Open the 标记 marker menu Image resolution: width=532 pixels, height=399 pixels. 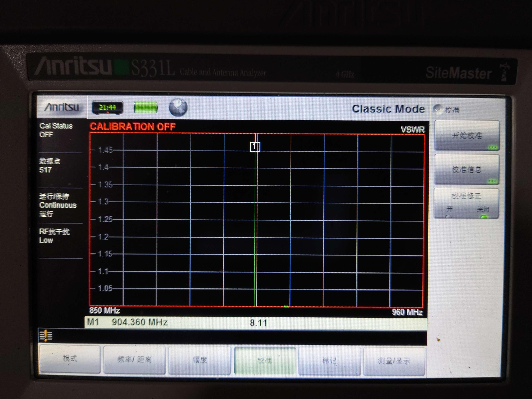[x=329, y=360]
